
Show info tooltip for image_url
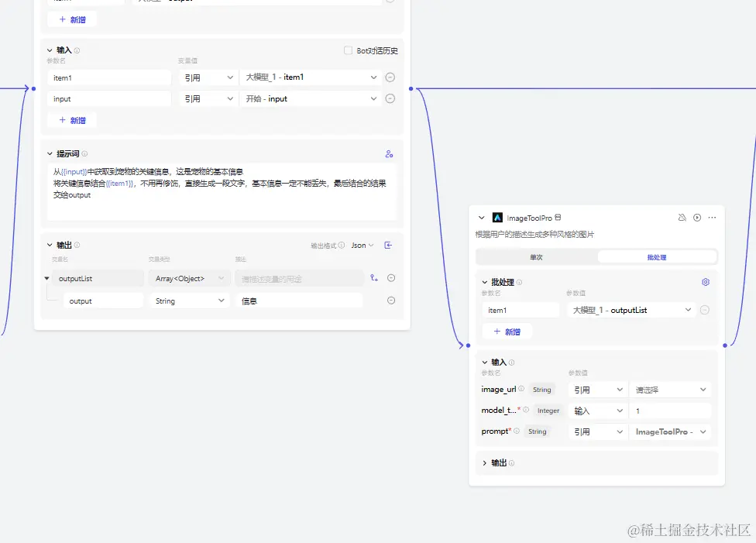[x=521, y=389]
